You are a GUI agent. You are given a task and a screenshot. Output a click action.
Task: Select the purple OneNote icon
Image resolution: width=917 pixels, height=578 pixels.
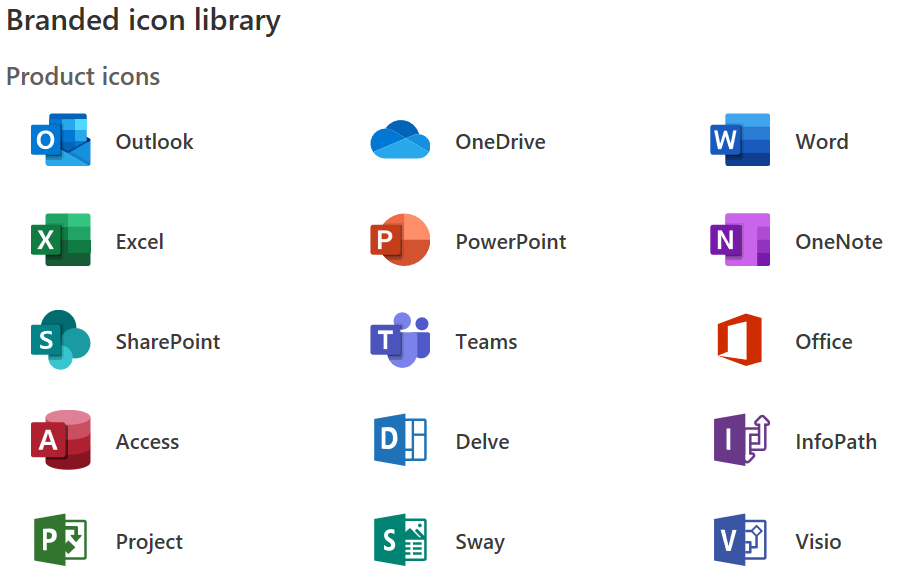point(740,240)
